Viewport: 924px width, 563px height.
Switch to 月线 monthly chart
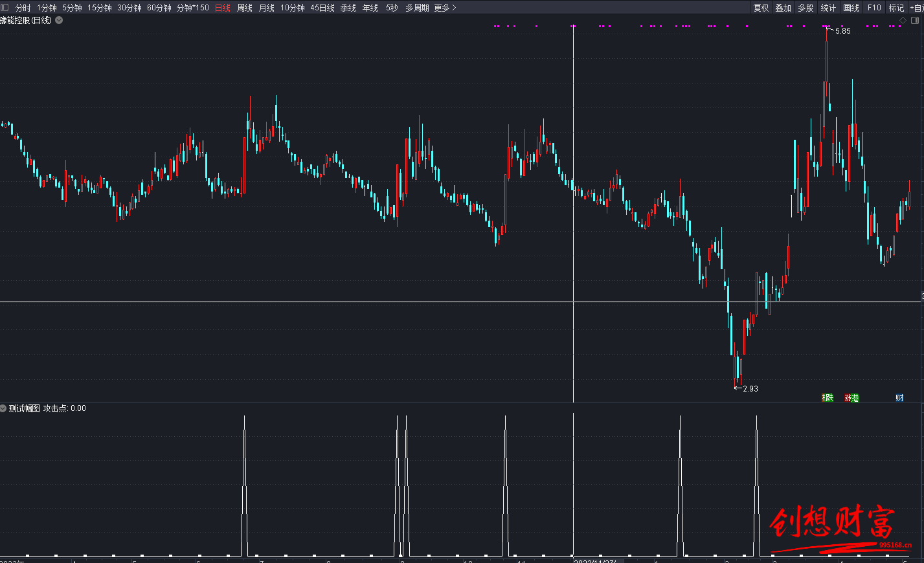pos(267,8)
